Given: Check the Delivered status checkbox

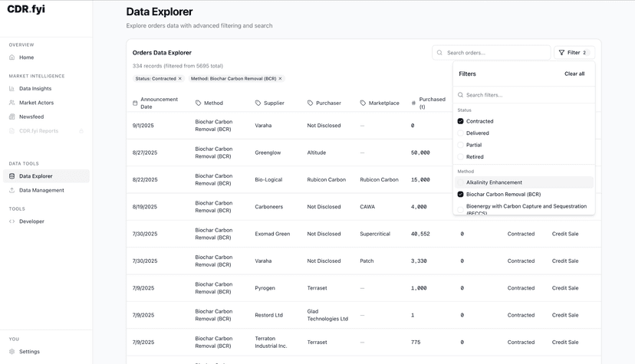Looking at the screenshot, I should click(x=460, y=133).
